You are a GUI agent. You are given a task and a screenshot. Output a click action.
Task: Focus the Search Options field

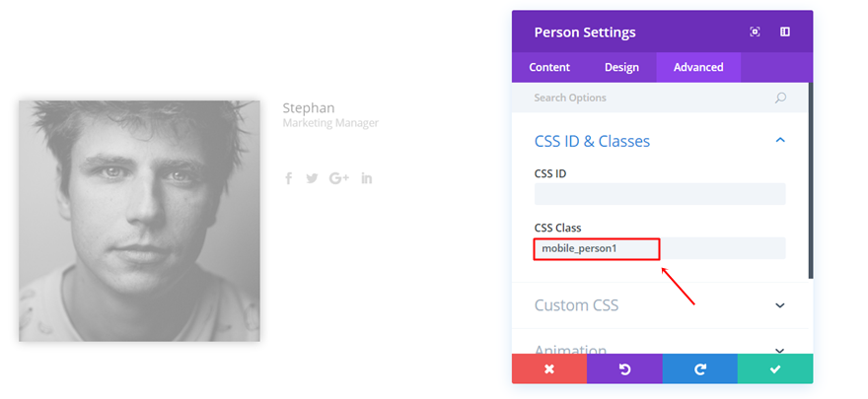click(646, 98)
